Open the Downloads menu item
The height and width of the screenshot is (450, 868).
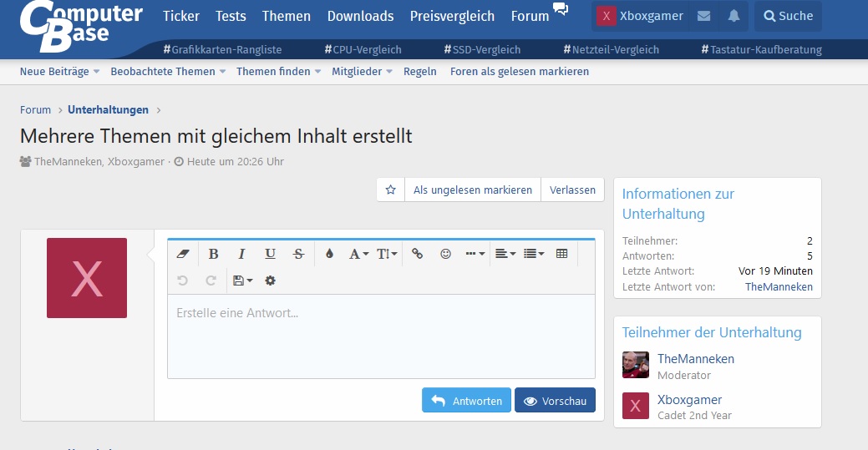pos(360,16)
